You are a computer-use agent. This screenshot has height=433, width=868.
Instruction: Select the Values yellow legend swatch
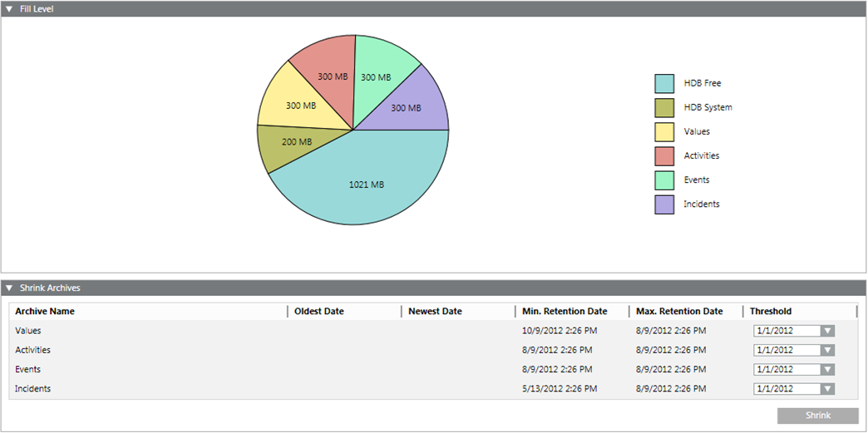click(x=664, y=131)
